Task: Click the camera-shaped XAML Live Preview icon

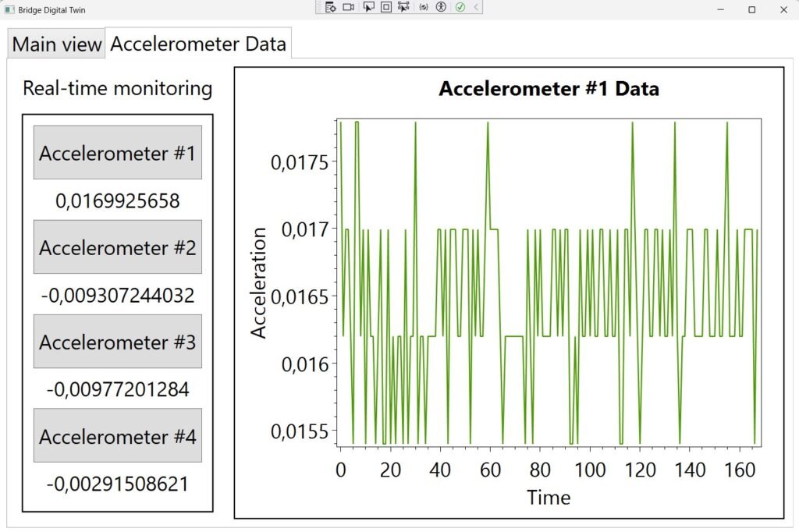Action: click(x=349, y=7)
